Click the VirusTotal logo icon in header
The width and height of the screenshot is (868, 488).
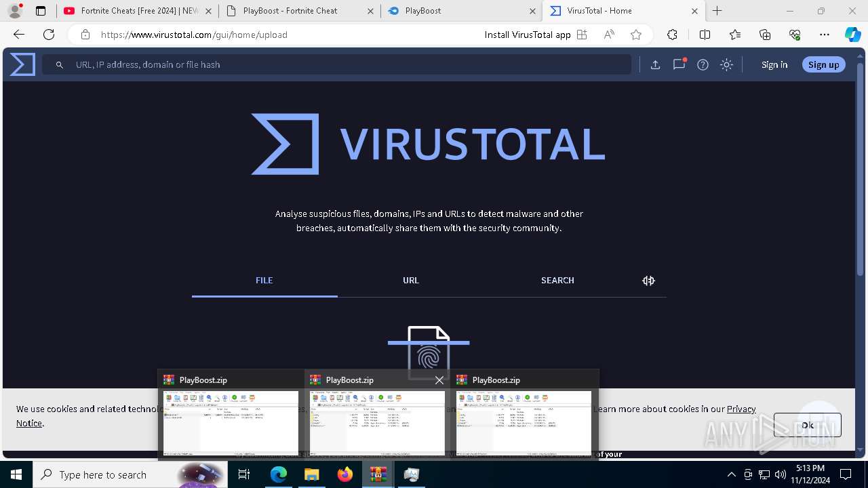(22, 64)
